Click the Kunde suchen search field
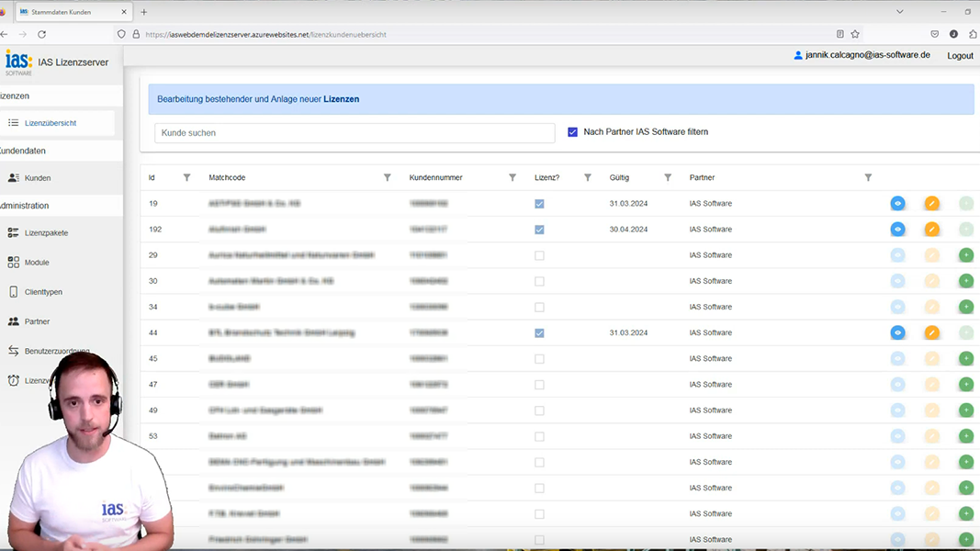The image size is (980, 551). tap(355, 133)
